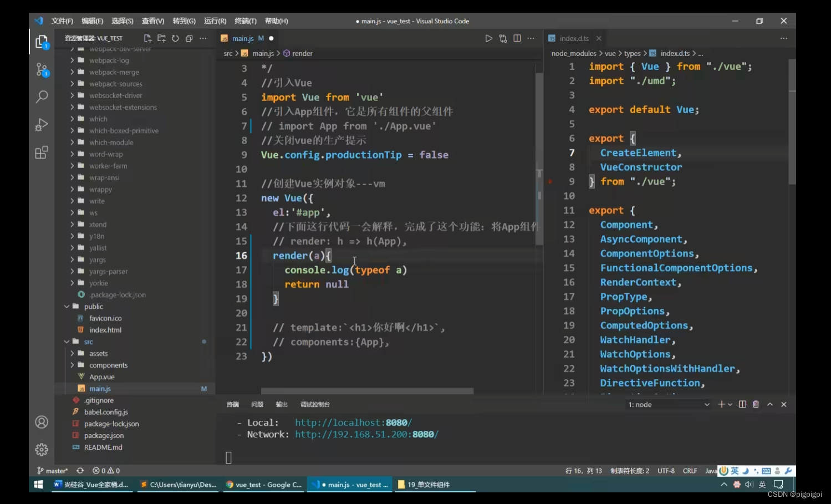This screenshot has width=831, height=504.
Task: Split the main.js editor right
Action: [517, 38]
